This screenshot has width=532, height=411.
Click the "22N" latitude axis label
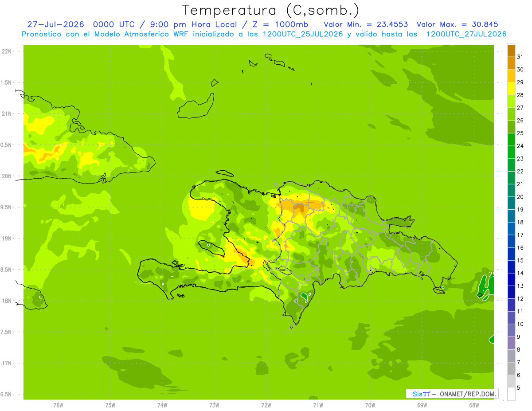(x=8, y=51)
